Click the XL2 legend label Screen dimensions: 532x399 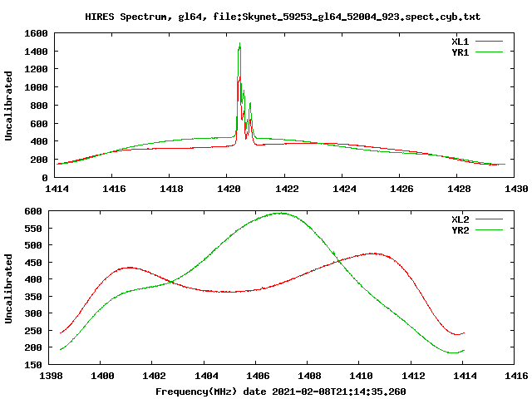(x=460, y=219)
